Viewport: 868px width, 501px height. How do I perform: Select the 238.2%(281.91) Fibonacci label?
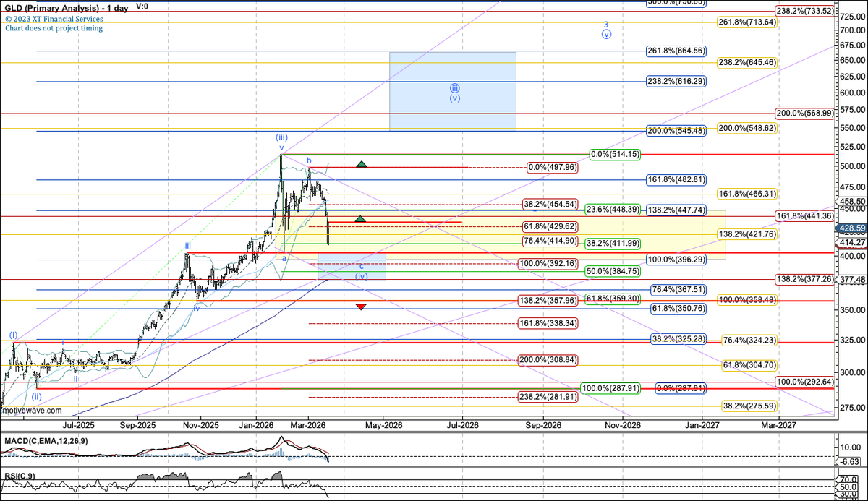tap(547, 397)
